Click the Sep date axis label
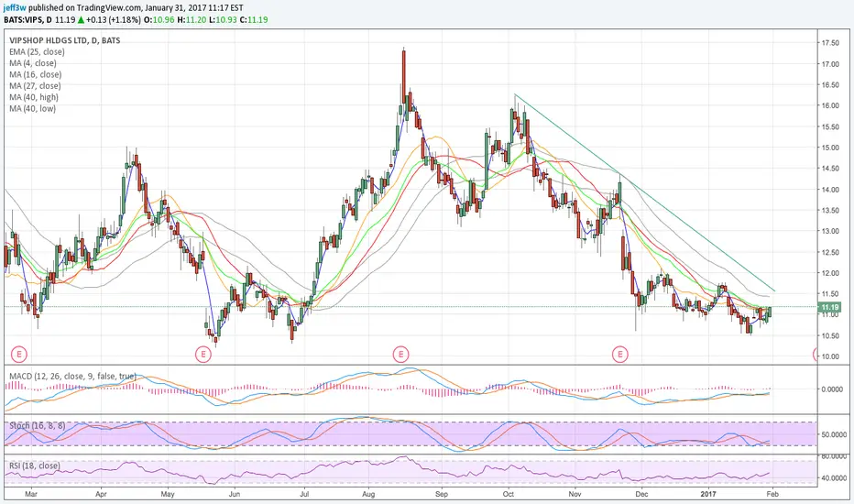This screenshot has height=504, width=854. click(x=441, y=494)
